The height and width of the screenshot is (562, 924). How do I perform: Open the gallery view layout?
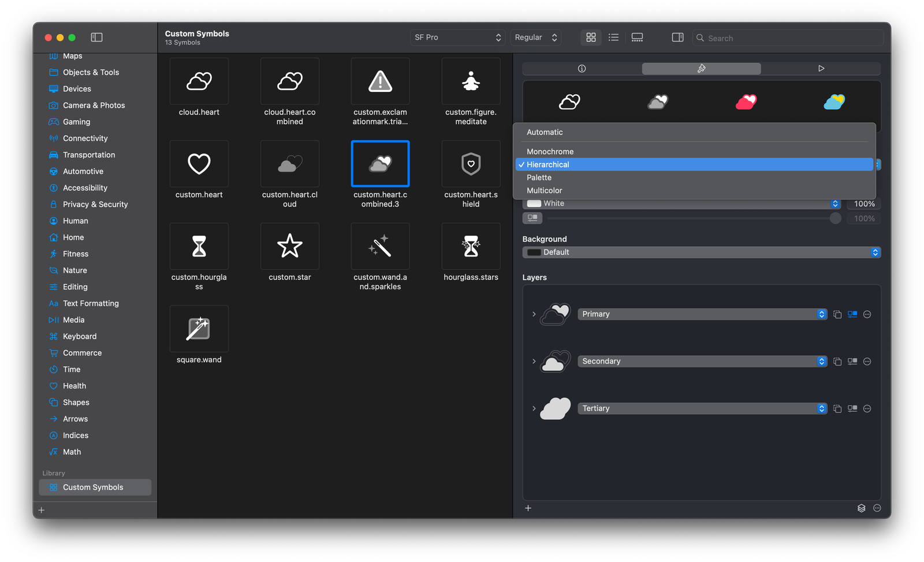(x=637, y=37)
